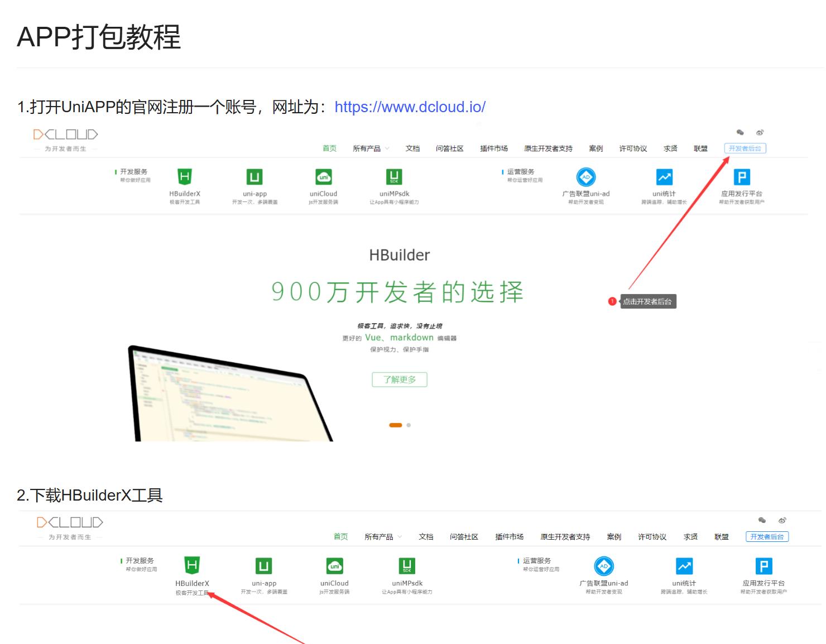Select 案例 in the step 1 screenshot nav
The height and width of the screenshot is (644, 826).
coord(596,148)
